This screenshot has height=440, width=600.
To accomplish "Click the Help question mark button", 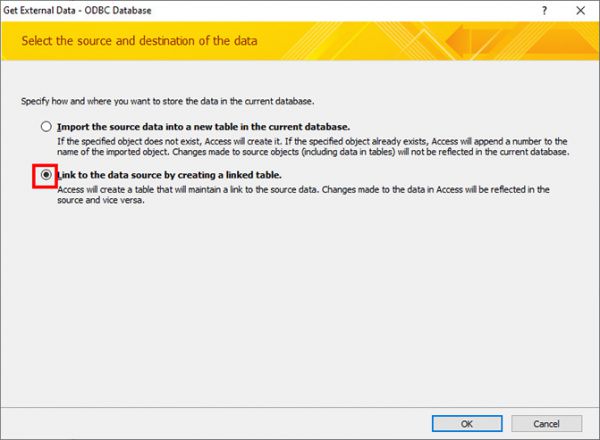I will pyautogui.click(x=545, y=11).
